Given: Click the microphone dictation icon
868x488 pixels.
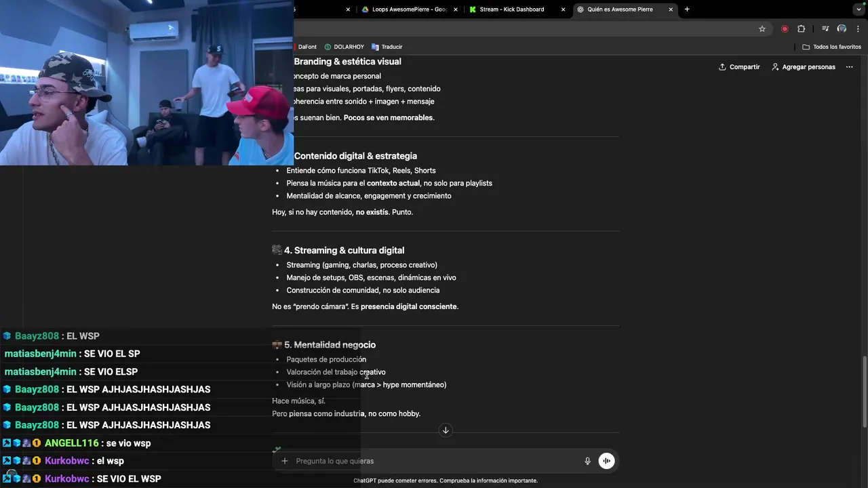Looking at the screenshot, I should click(588, 461).
